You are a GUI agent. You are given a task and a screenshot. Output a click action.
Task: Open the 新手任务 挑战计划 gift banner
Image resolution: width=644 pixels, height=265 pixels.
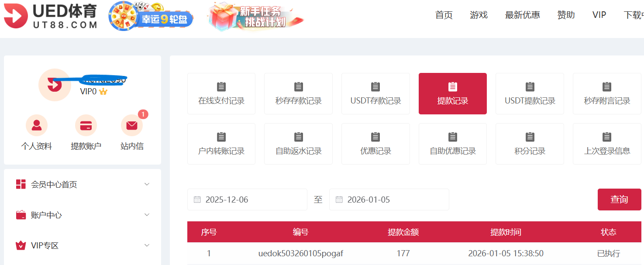[x=255, y=17]
